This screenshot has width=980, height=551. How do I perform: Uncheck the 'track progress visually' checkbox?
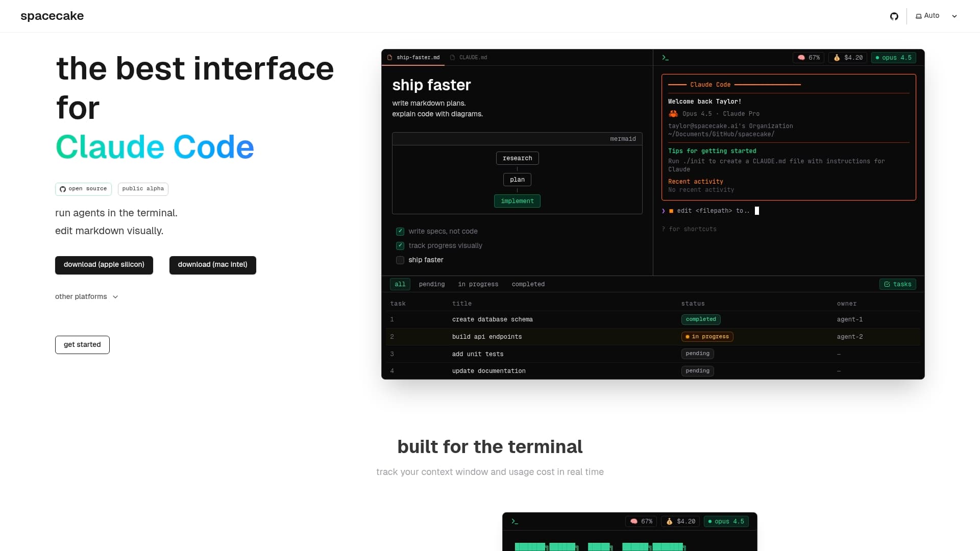click(400, 245)
